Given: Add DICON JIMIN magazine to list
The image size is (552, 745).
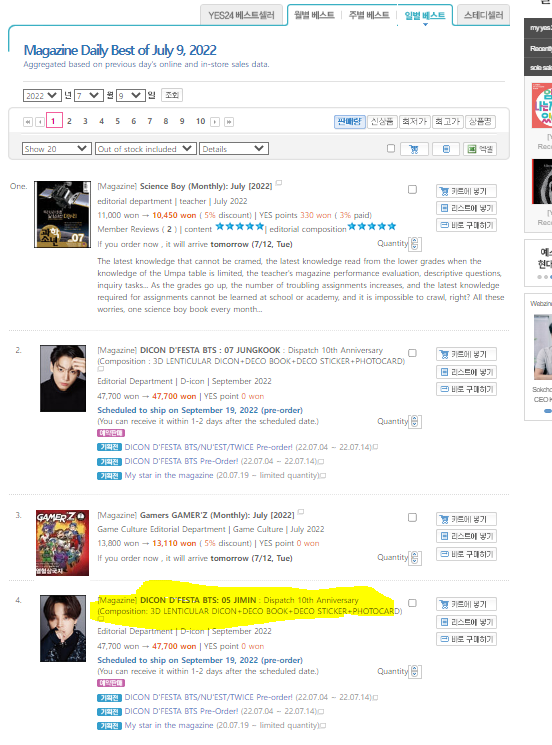Looking at the screenshot, I should coord(466,621).
